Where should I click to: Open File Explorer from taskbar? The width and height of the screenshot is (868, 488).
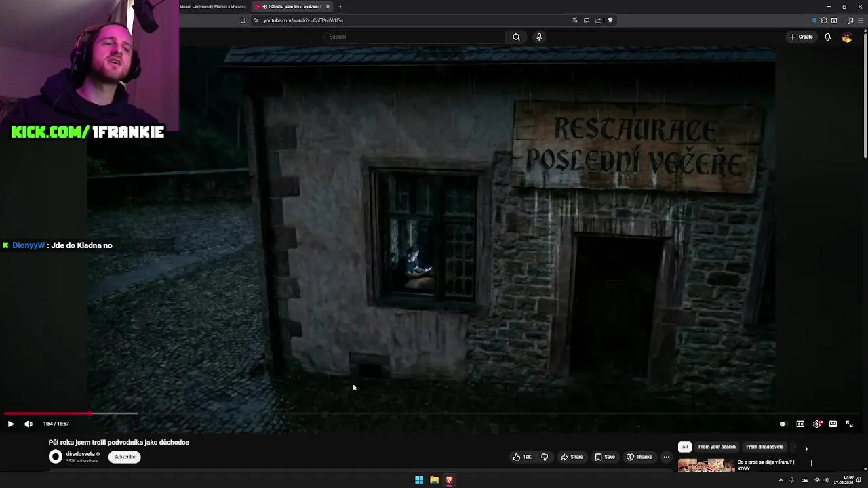[434, 480]
